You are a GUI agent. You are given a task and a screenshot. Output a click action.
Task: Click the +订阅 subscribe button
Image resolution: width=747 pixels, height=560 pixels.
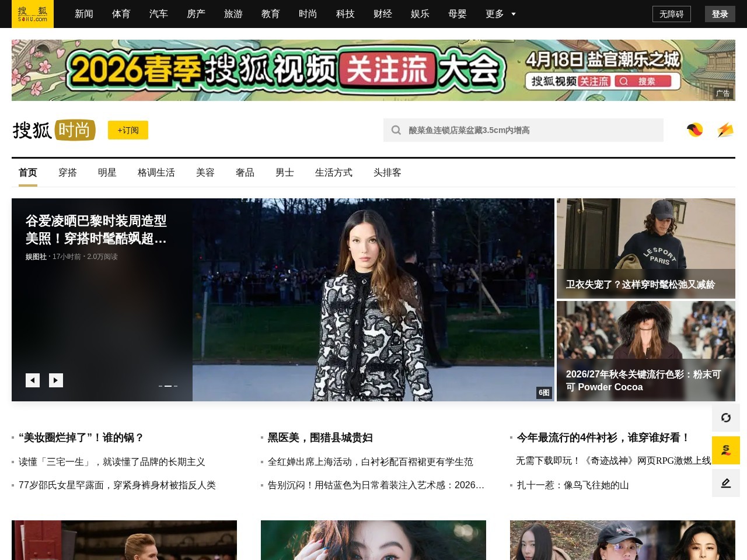tap(128, 130)
